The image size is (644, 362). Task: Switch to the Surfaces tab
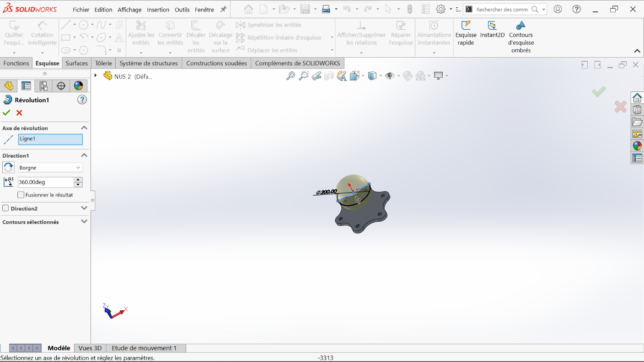(x=76, y=63)
